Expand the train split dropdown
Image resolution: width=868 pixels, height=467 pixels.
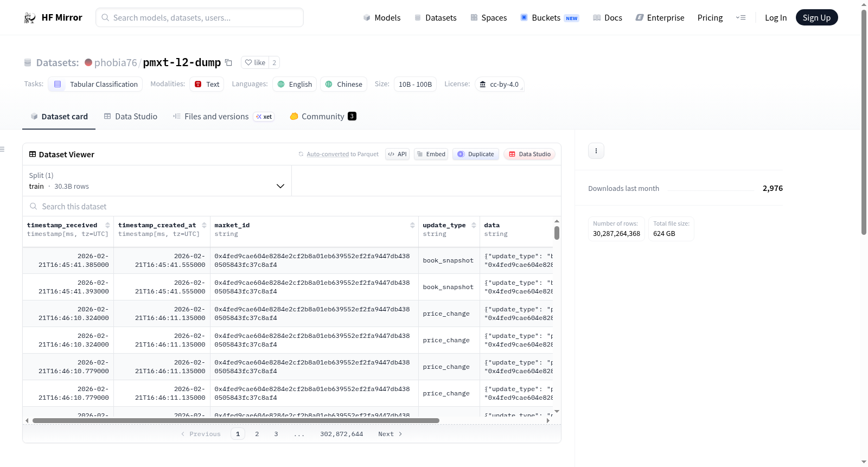[157, 181]
